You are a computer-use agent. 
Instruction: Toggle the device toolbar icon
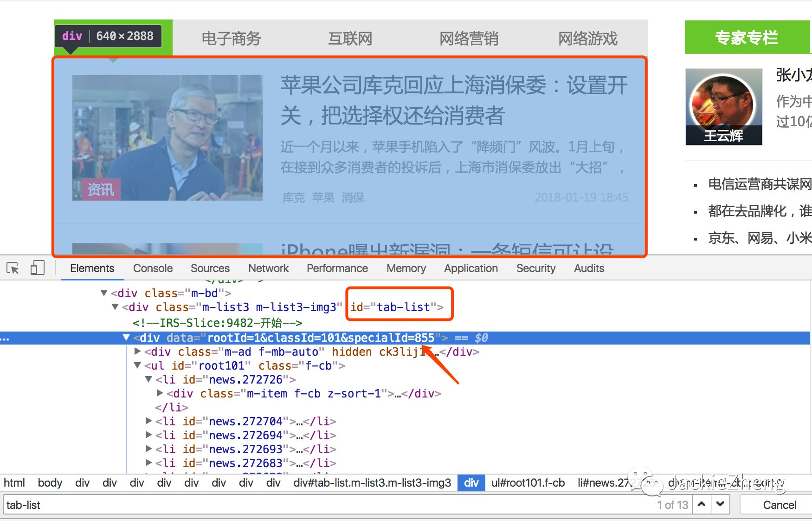tap(37, 268)
